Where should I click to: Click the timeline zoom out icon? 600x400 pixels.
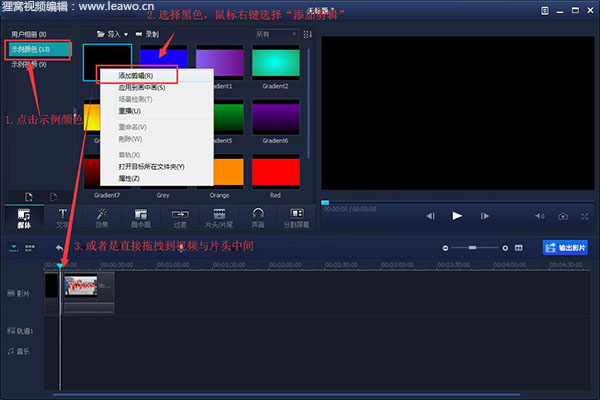(445, 248)
